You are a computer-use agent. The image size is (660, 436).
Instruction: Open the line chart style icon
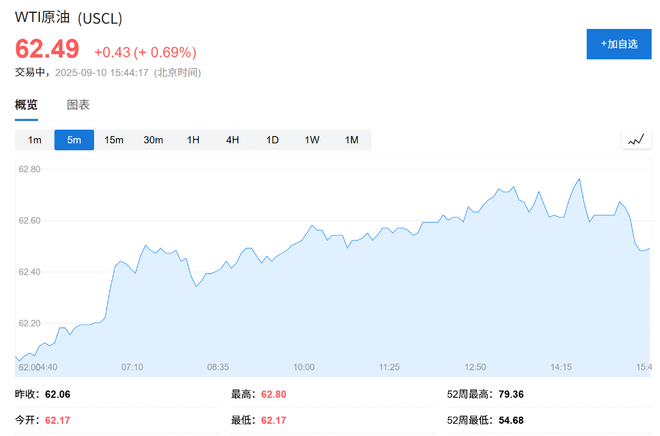[635, 140]
